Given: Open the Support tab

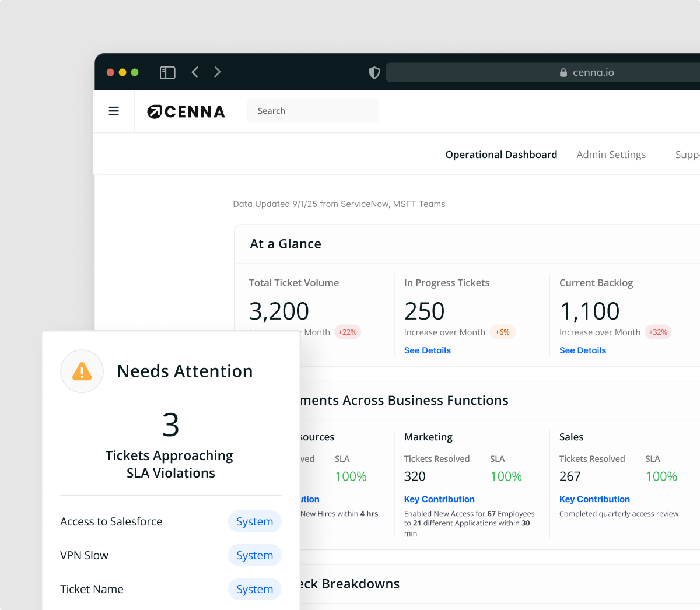Looking at the screenshot, I should [687, 155].
